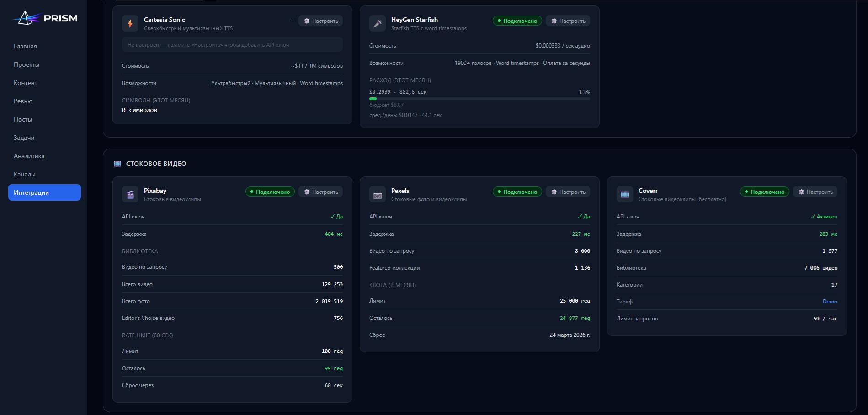The height and width of the screenshot is (415, 868).
Task: Go to Главная in the sidebar
Action: point(26,46)
